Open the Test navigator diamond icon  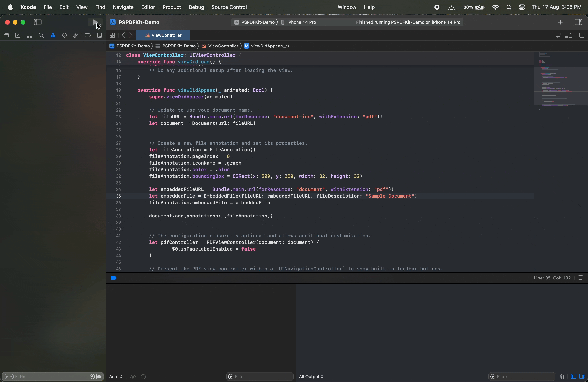tap(65, 35)
